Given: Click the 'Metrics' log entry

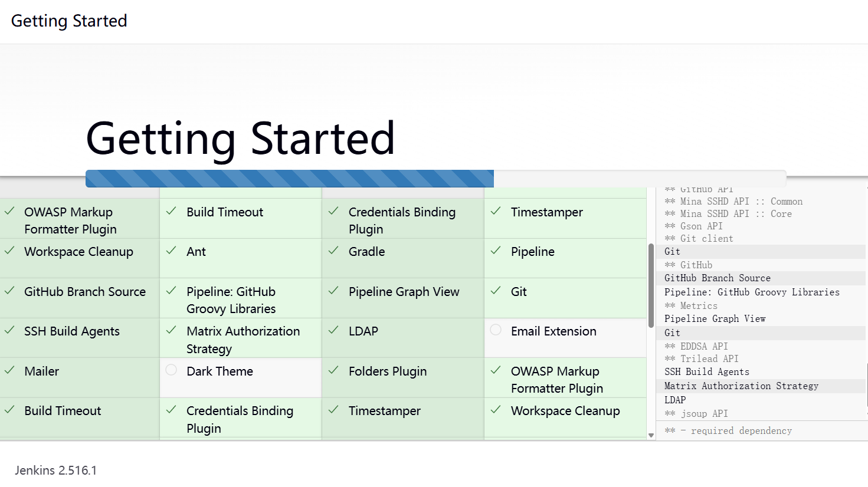Looking at the screenshot, I should 691,306.
